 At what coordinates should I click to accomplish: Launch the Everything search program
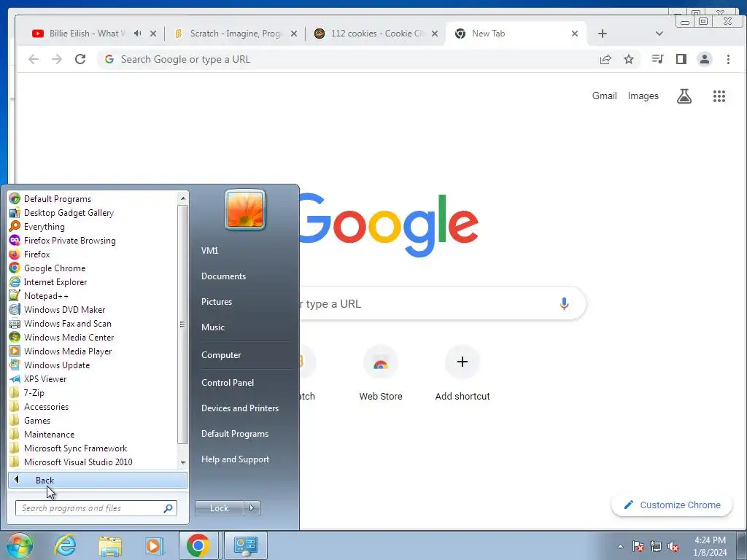click(x=93, y=227)
